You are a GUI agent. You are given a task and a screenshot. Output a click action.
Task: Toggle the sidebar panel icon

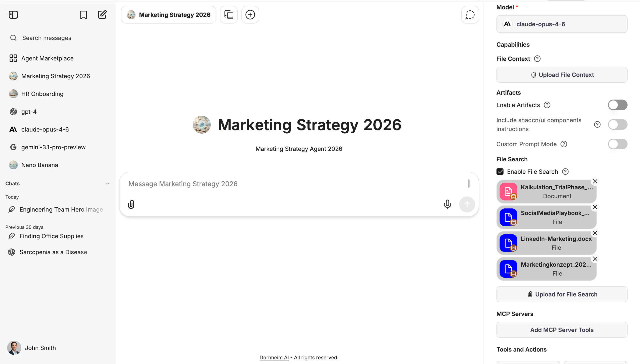pos(13,15)
